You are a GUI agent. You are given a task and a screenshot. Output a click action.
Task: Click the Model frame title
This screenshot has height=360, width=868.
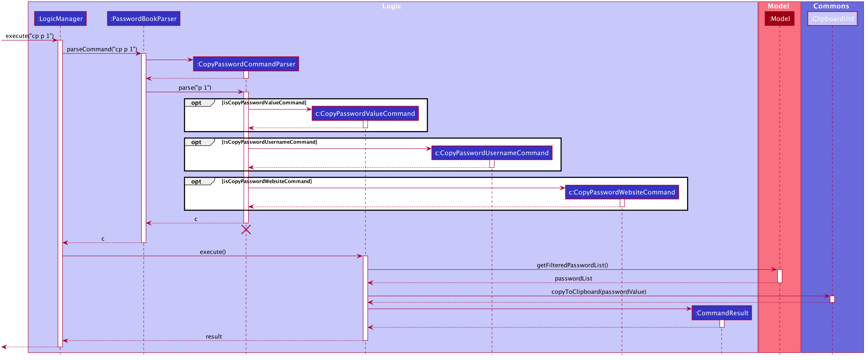coord(778,6)
